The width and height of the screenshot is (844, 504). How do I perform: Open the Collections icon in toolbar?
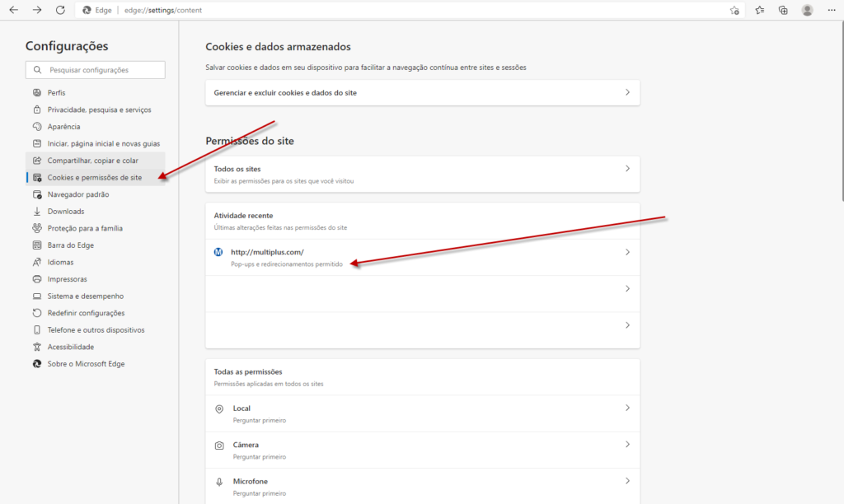coord(783,10)
